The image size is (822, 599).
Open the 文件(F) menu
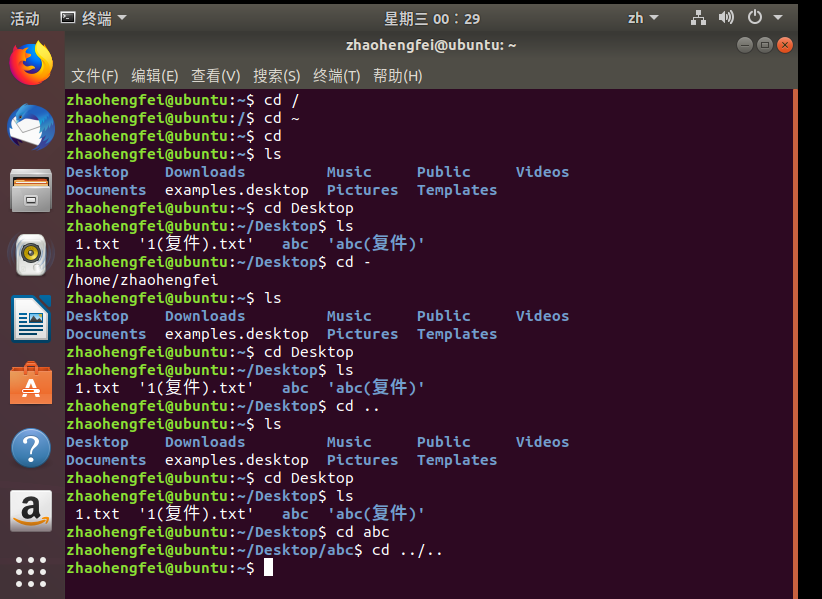pos(95,76)
